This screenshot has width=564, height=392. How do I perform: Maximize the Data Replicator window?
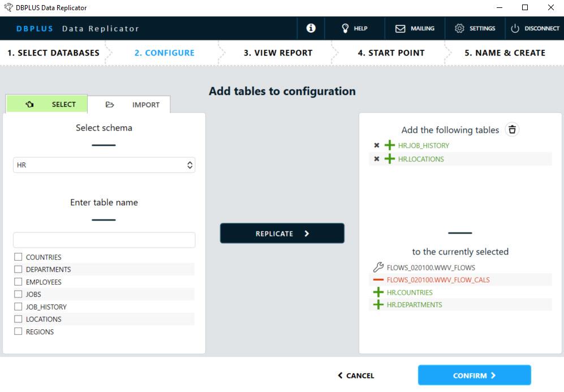[525, 7]
